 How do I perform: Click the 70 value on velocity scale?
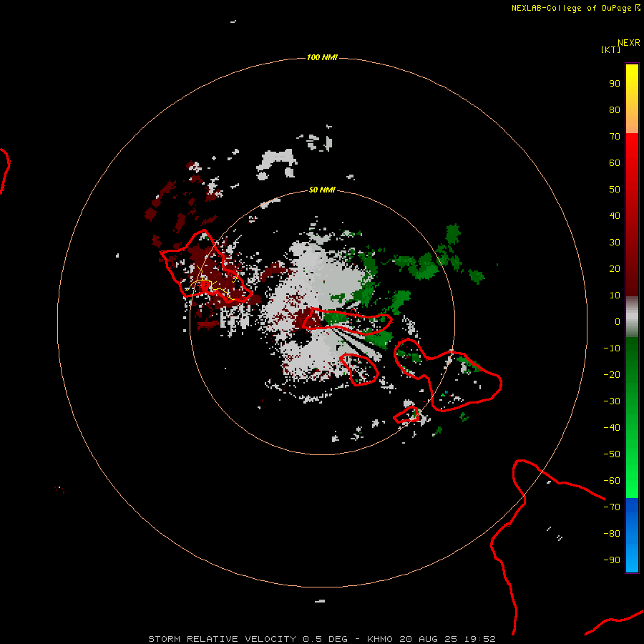[615, 137]
